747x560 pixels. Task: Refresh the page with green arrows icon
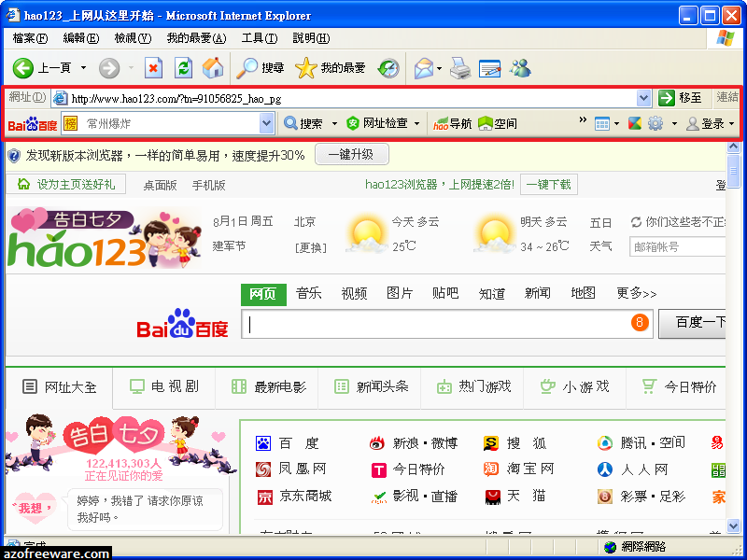coord(183,68)
